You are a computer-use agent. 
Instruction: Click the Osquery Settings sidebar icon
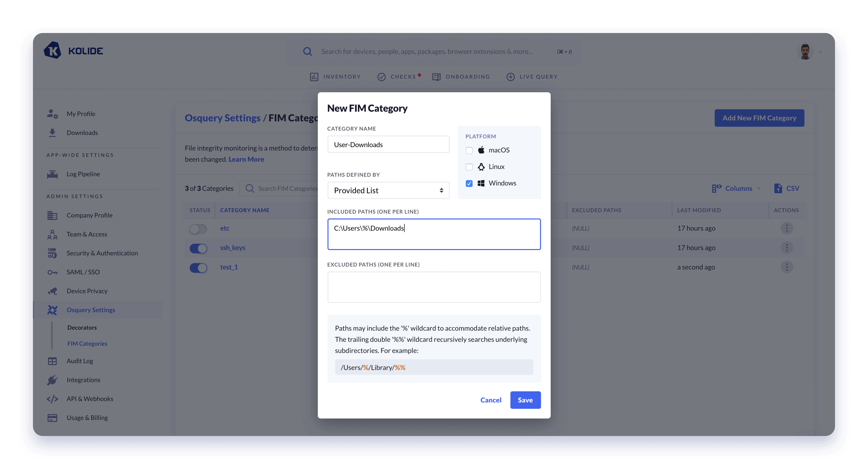coord(52,310)
